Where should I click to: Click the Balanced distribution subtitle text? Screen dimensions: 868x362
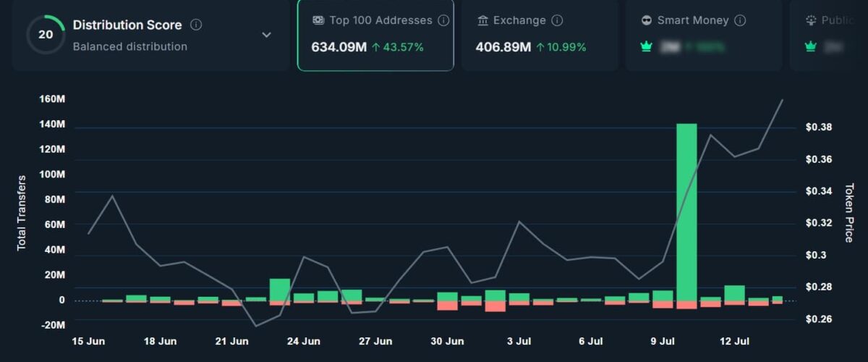tap(130, 47)
